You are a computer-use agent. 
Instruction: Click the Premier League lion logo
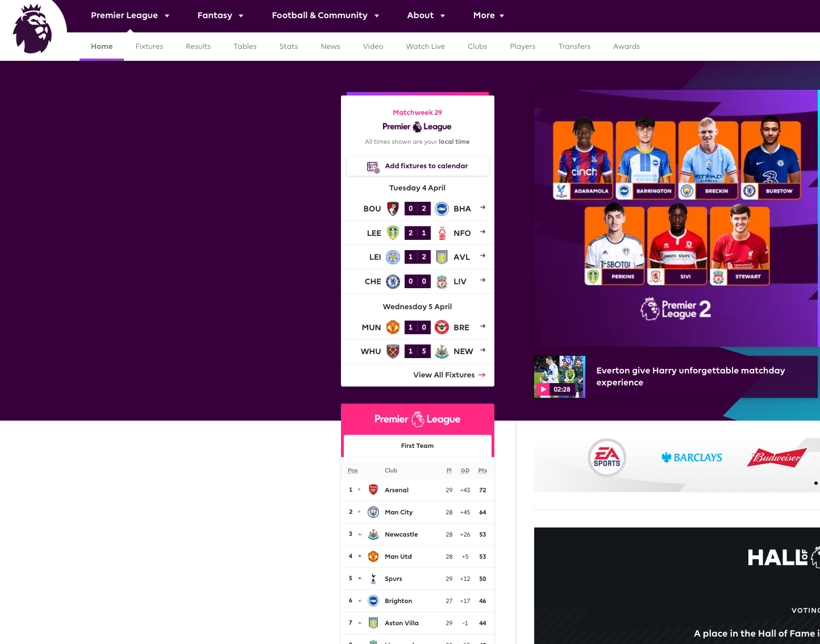[x=32, y=29]
